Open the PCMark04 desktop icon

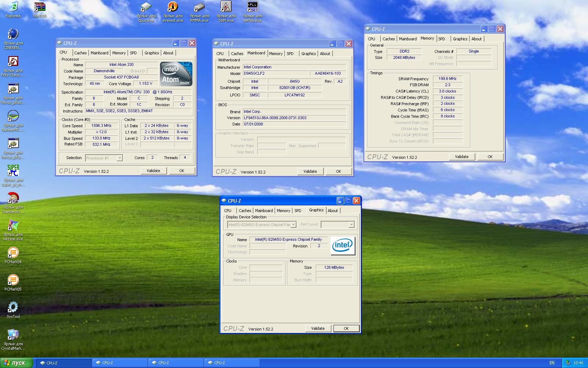click(13, 255)
